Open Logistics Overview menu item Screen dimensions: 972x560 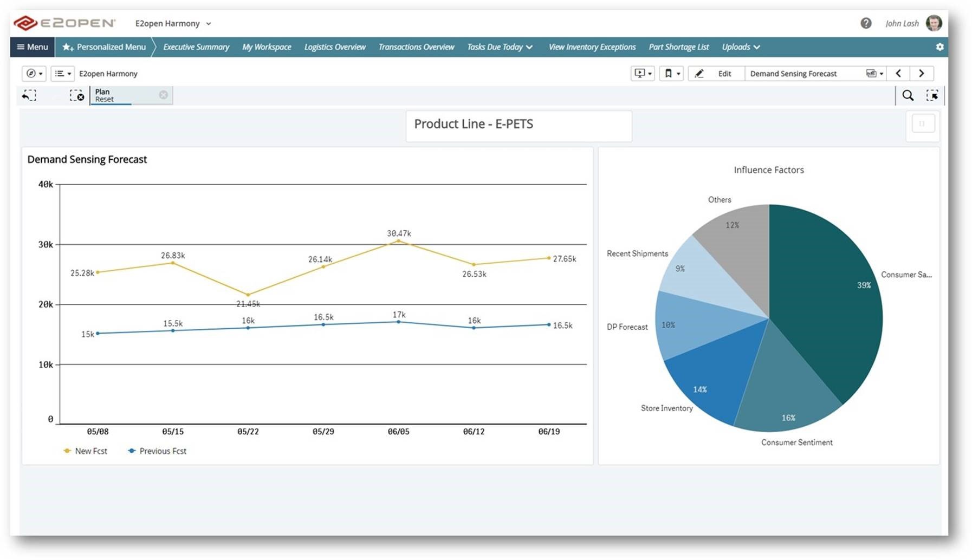tap(335, 47)
